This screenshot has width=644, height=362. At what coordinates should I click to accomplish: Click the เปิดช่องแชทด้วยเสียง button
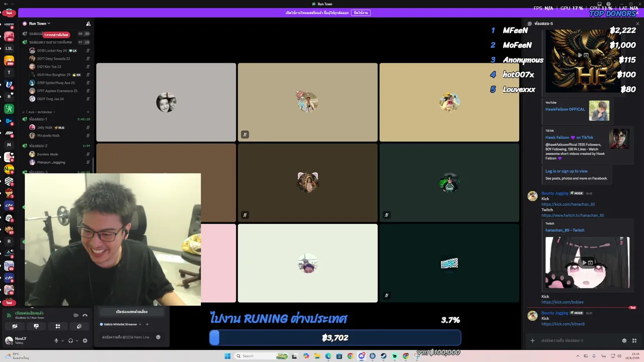click(132, 312)
